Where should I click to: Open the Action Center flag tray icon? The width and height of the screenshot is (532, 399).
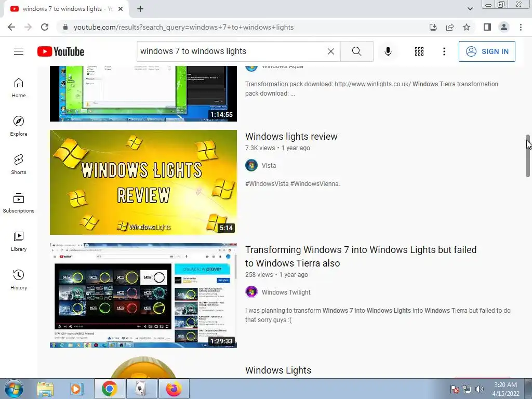click(x=455, y=389)
